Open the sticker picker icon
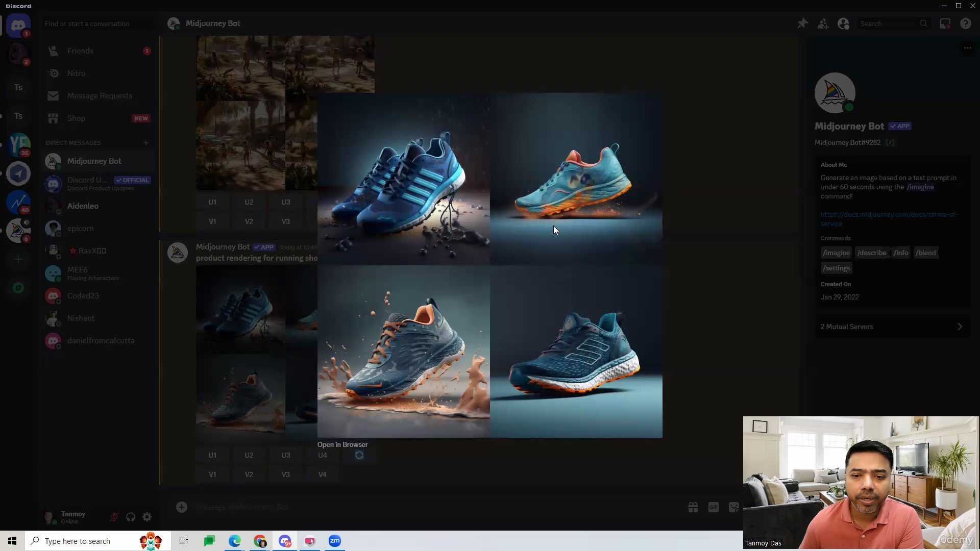The image size is (980, 551). pos(734,507)
